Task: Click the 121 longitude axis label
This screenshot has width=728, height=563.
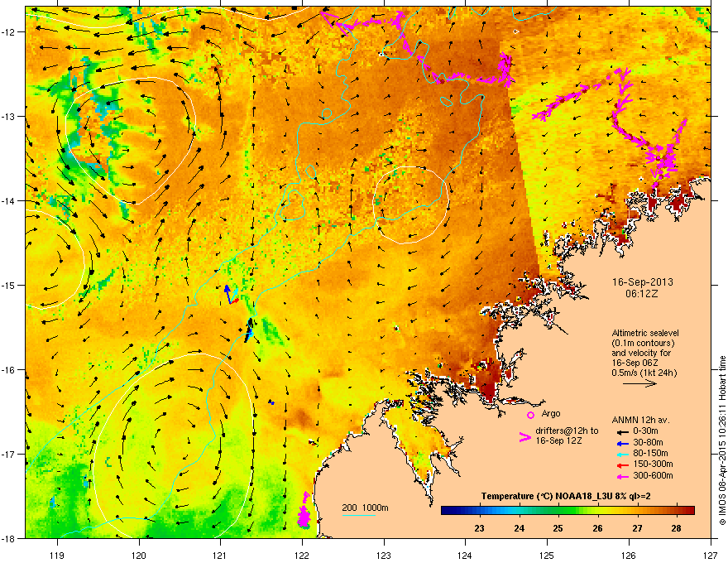Action: (x=220, y=555)
